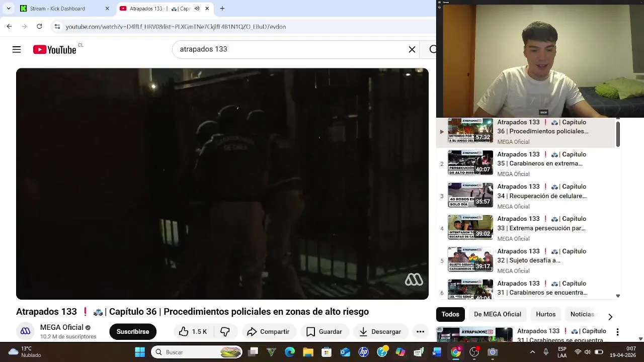Play Capítulo 36 playlist title text
The height and width of the screenshot is (362, 644).
tap(543, 127)
